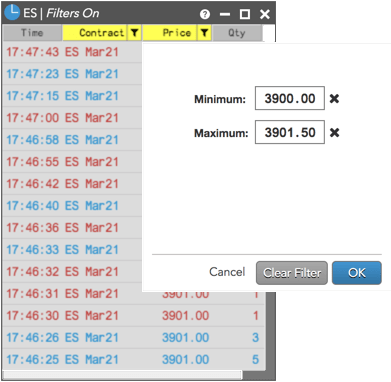
Task: Click the help question mark icon
Action: click(205, 14)
